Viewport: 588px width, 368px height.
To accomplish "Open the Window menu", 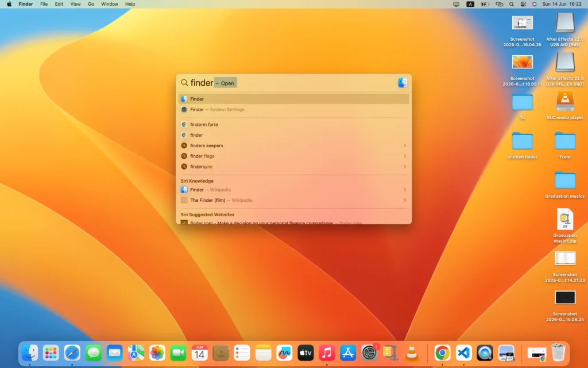I will 110,4.
